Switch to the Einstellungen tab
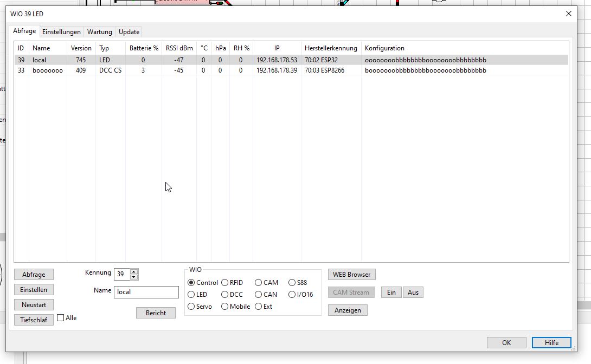 tap(61, 32)
